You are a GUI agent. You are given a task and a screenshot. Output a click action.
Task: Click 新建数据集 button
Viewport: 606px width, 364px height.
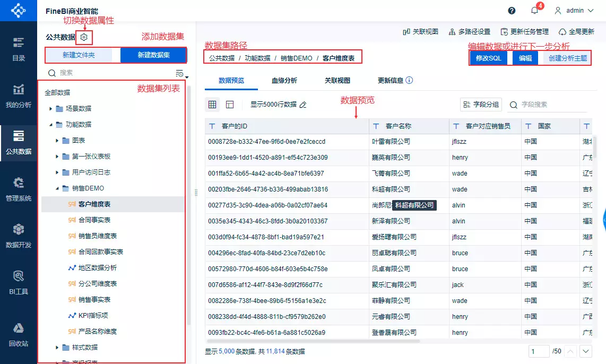pos(154,55)
